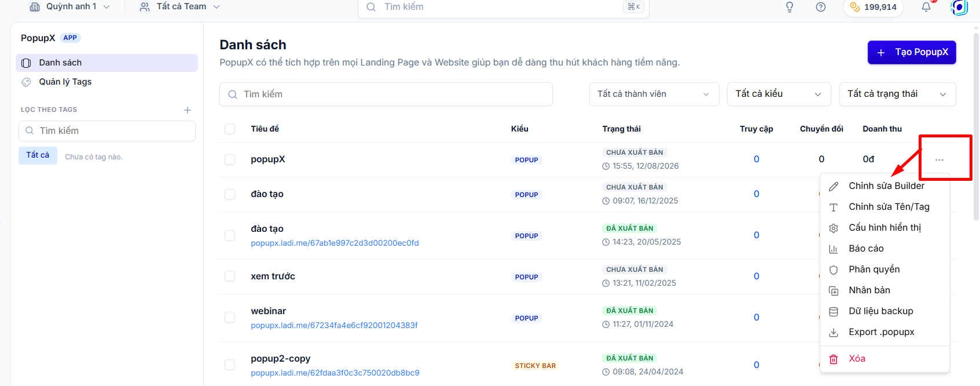The height and width of the screenshot is (386, 980).
Task: Toggle the select-all header checkbox
Action: click(x=230, y=129)
